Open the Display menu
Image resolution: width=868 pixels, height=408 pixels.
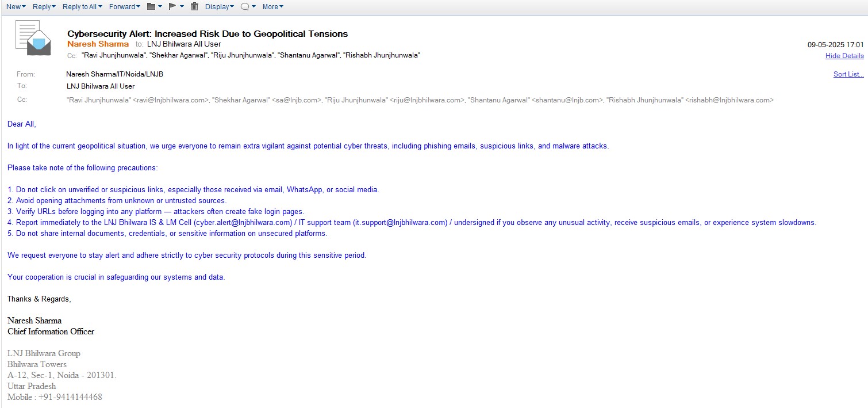click(x=219, y=7)
